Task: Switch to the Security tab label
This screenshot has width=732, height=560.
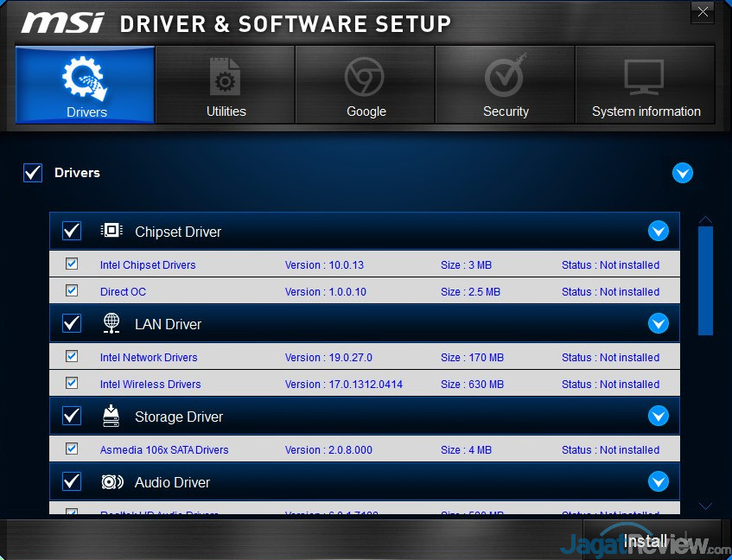Action: [506, 111]
